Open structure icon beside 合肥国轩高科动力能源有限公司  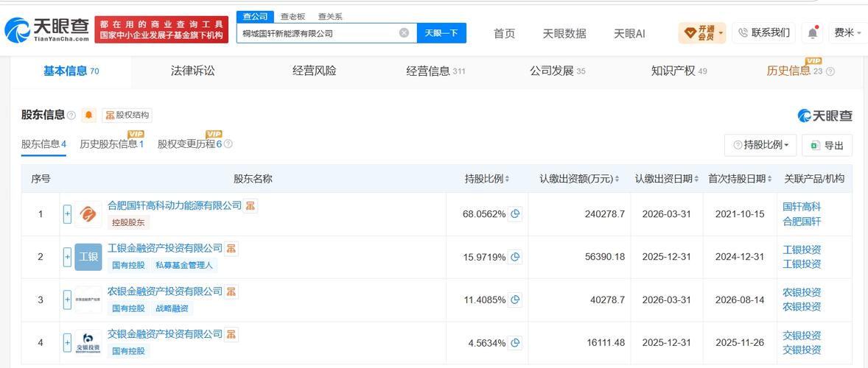coord(251,205)
